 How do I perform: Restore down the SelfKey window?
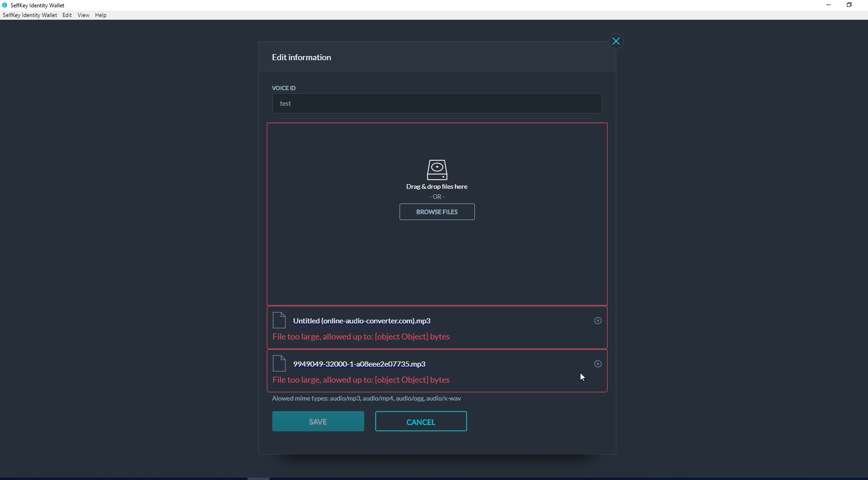[x=849, y=5]
